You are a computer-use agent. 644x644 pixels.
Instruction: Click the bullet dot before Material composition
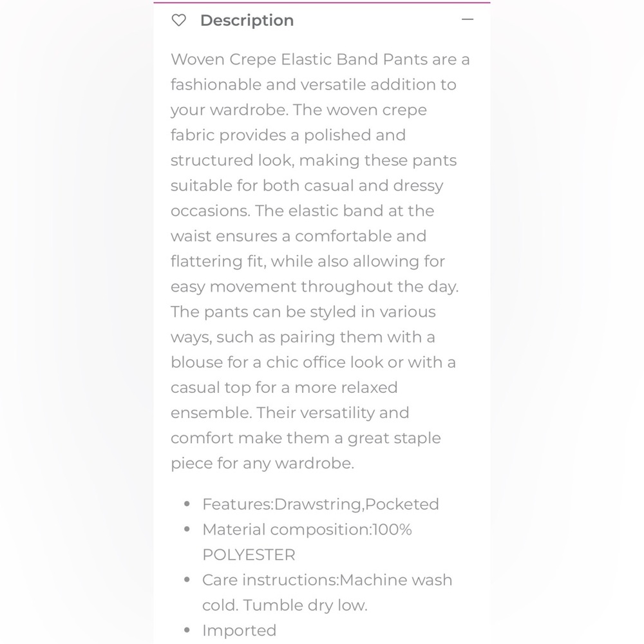[187, 529]
